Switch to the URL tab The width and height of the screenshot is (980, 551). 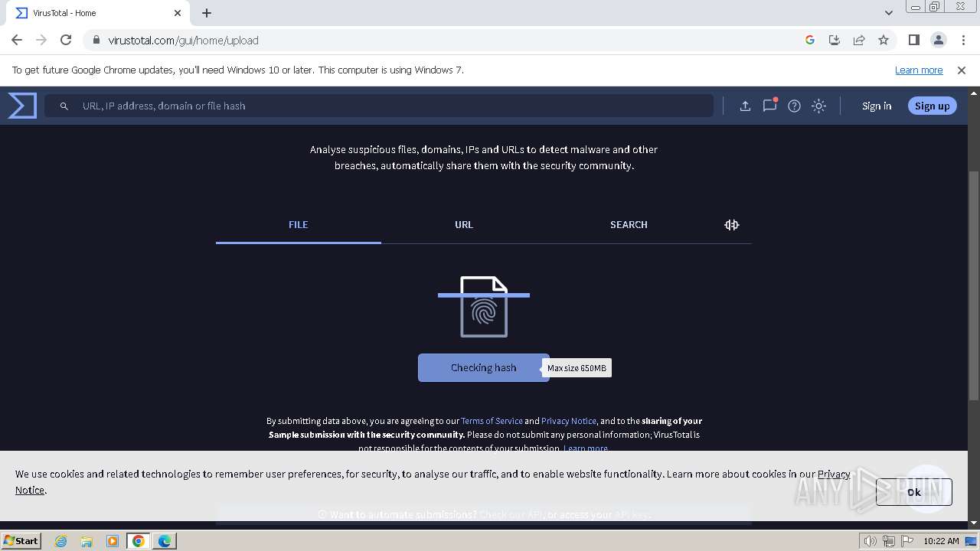point(464,225)
